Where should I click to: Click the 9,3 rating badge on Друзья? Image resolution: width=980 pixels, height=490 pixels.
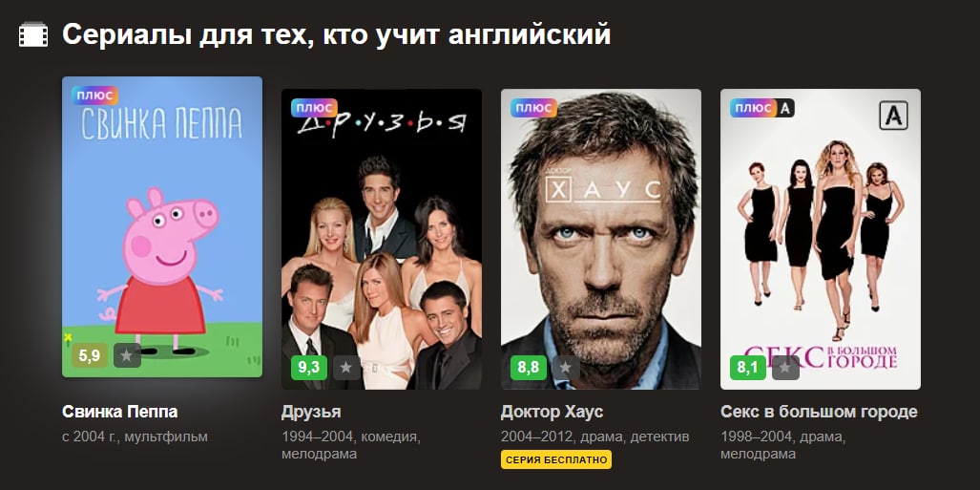pyautogui.click(x=309, y=368)
